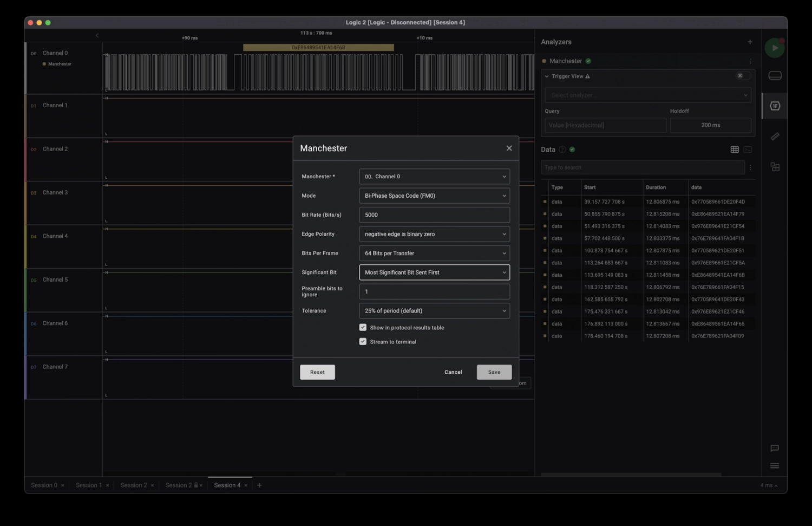Screen dimensions: 812x526
Task: Select data row 0x76E789641FA04F1B
Action: 648,238
